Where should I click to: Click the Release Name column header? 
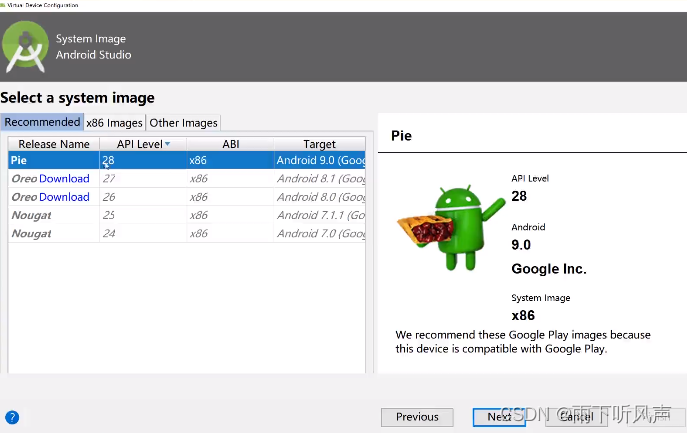[x=54, y=144]
